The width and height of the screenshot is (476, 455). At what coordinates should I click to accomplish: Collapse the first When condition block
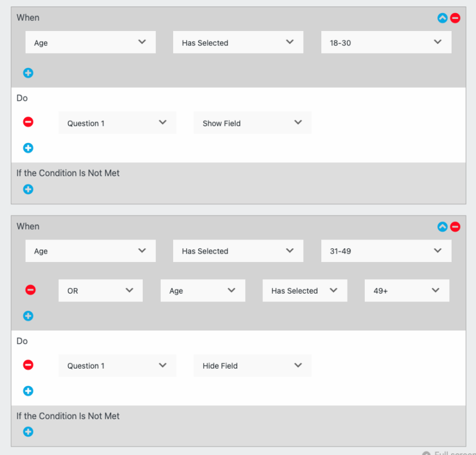pos(442,18)
